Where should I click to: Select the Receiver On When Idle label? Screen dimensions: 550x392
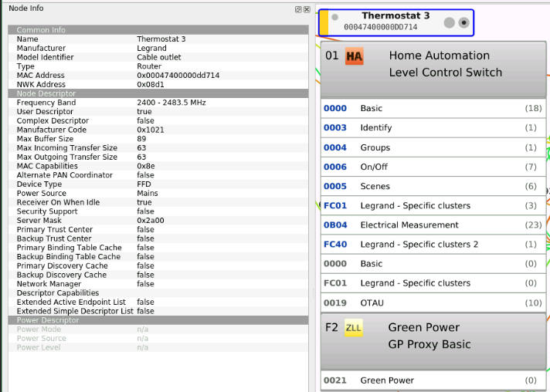(58, 202)
